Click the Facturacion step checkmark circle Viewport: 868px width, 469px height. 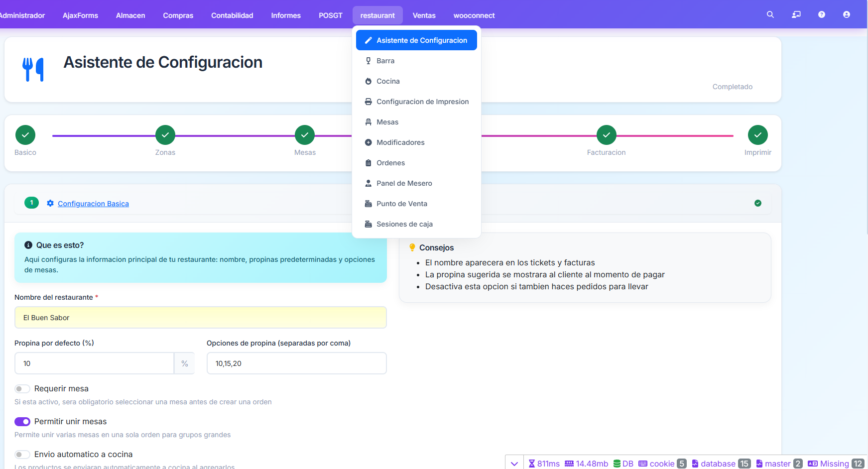pos(606,135)
